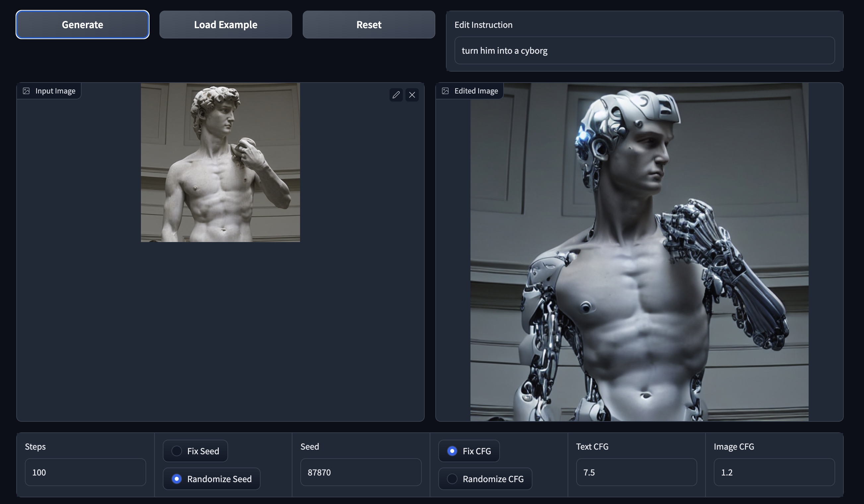
Task: Click the Generate button
Action: (x=82, y=24)
